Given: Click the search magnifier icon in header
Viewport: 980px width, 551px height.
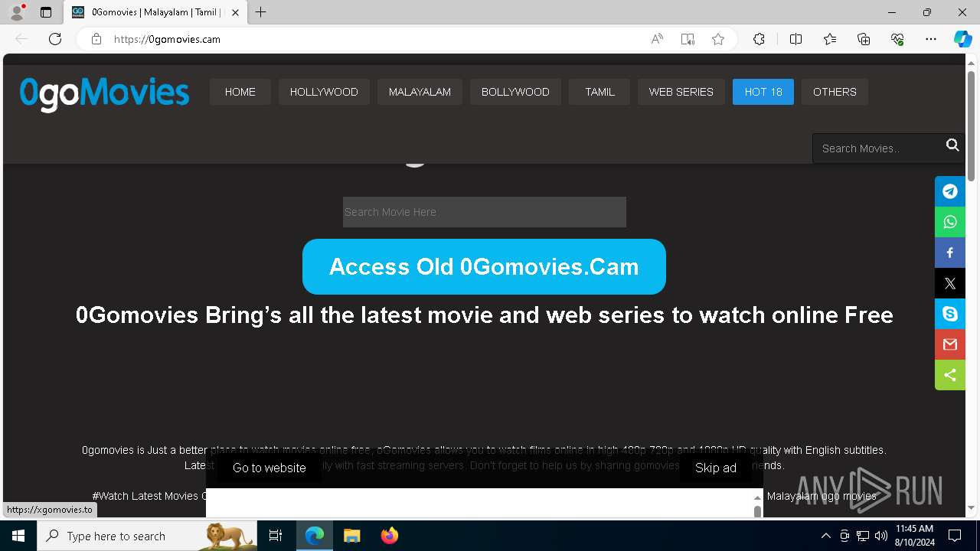Looking at the screenshot, I should tap(952, 145).
